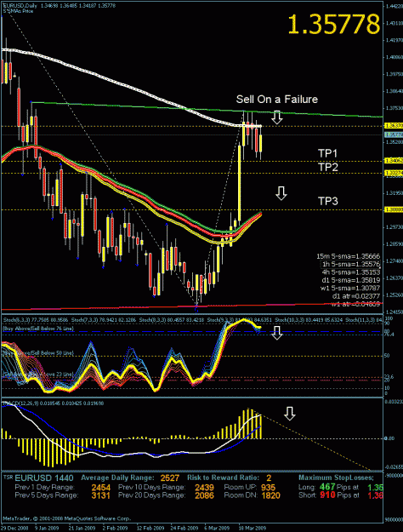Click the MetaQuotes Software Corp. copyright text

(66, 518)
